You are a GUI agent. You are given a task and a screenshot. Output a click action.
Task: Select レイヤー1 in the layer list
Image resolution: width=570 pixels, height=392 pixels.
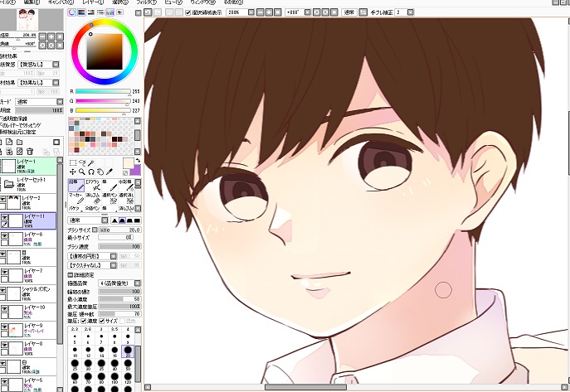pos(28,166)
